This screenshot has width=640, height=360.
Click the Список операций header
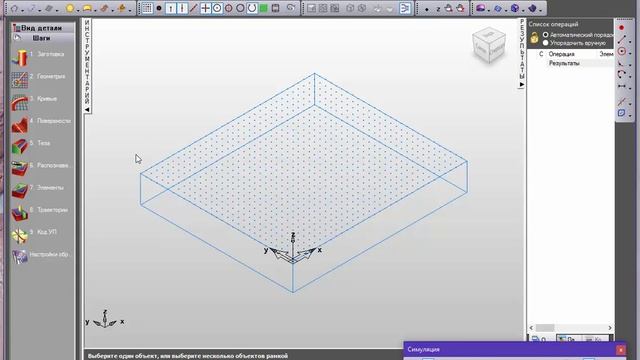[553, 24]
